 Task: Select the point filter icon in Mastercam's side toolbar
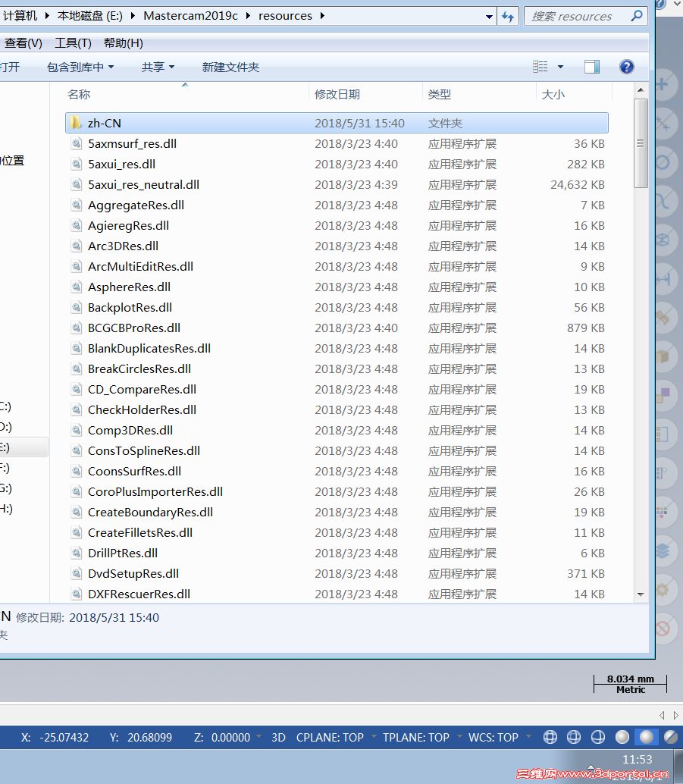663,84
